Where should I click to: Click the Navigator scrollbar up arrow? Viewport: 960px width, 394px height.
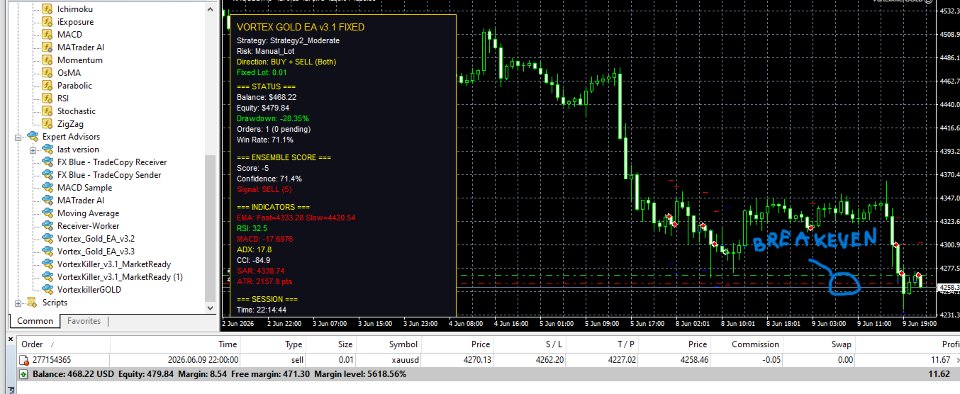click(211, 8)
